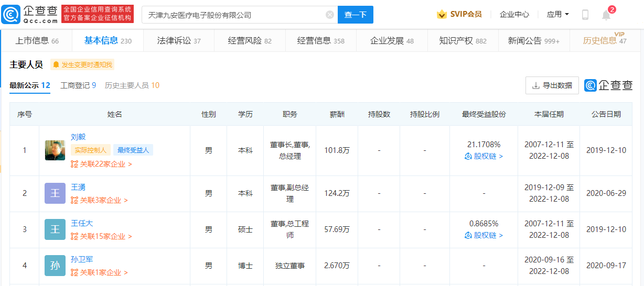Image resolution: width=644 pixels, height=286 pixels.
Task: Enable 发生变更时通知我 change alert
Action: coord(82,65)
